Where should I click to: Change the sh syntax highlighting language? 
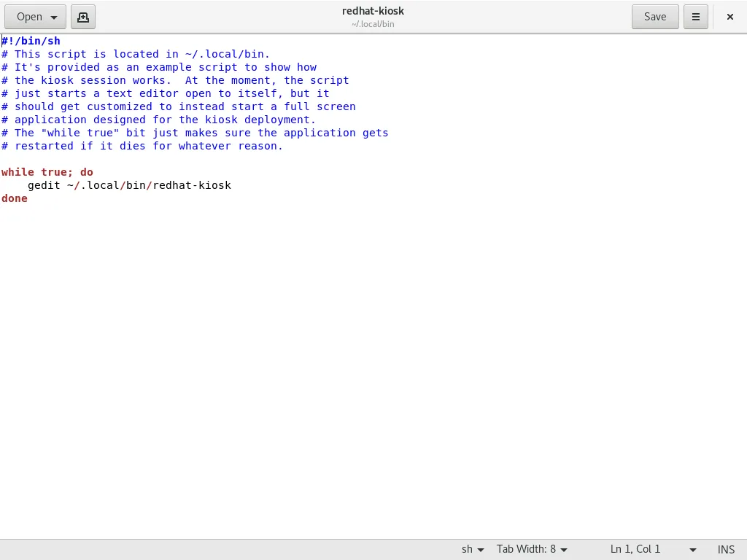(472, 549)
